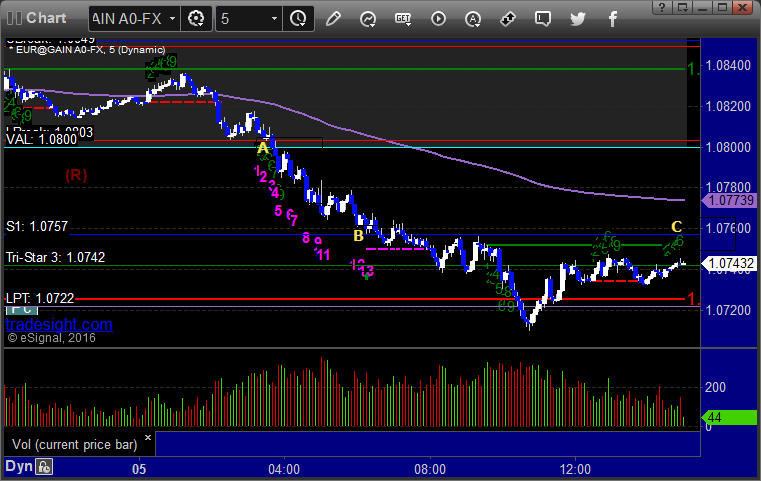Click the Dyn label at bottom left
The image size is (761, 481).
point(19,466)
